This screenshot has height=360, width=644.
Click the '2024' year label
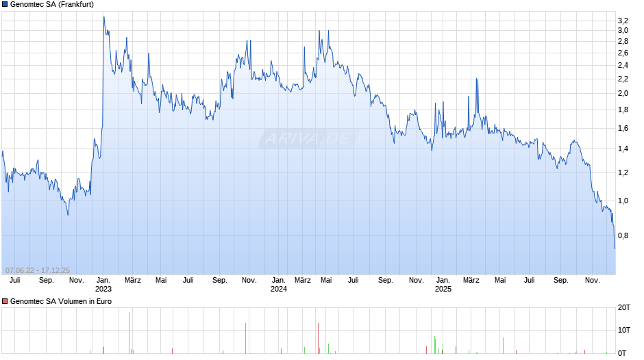[x=278, y=289]
